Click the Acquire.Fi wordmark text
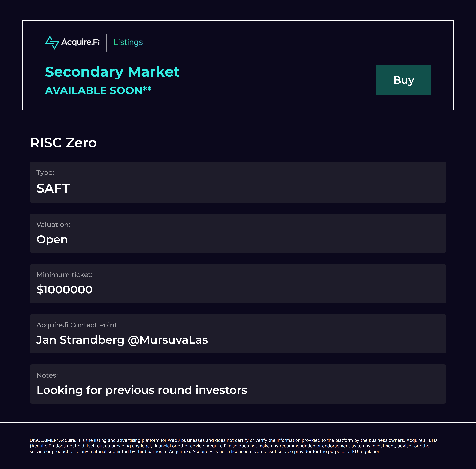476x469 pixels. coord(80,42)
